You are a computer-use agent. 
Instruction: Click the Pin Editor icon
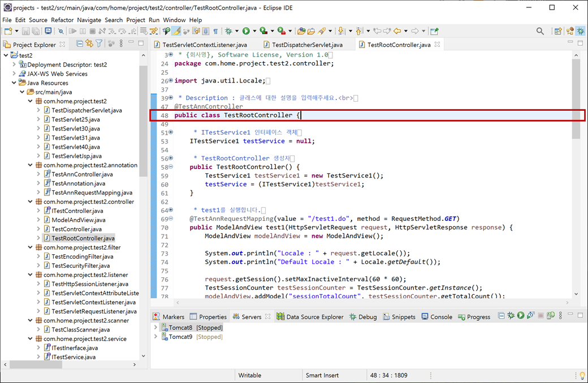pos(434,32)
